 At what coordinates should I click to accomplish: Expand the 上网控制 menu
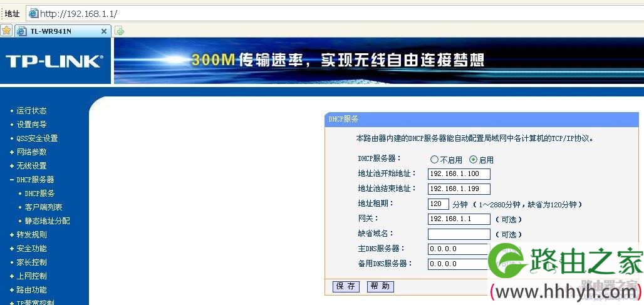click(x=31, y=276)
